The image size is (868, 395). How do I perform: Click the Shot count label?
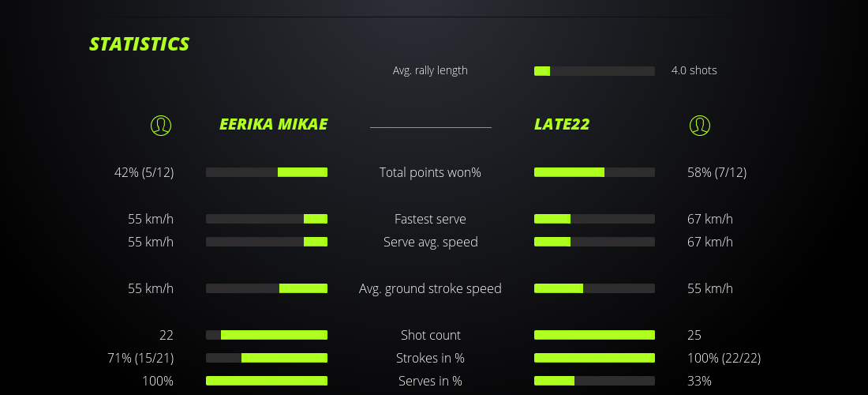[430, 335]
